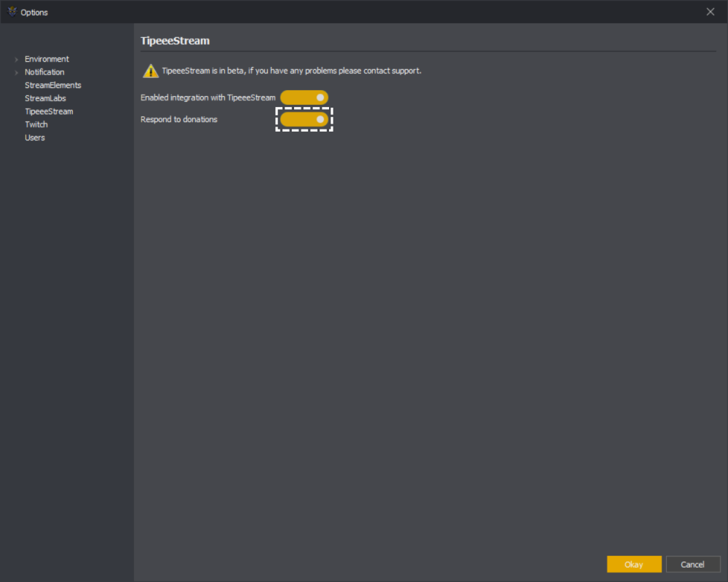
Task: Click the TipeeeStream page heading
Action: point(175,41)
